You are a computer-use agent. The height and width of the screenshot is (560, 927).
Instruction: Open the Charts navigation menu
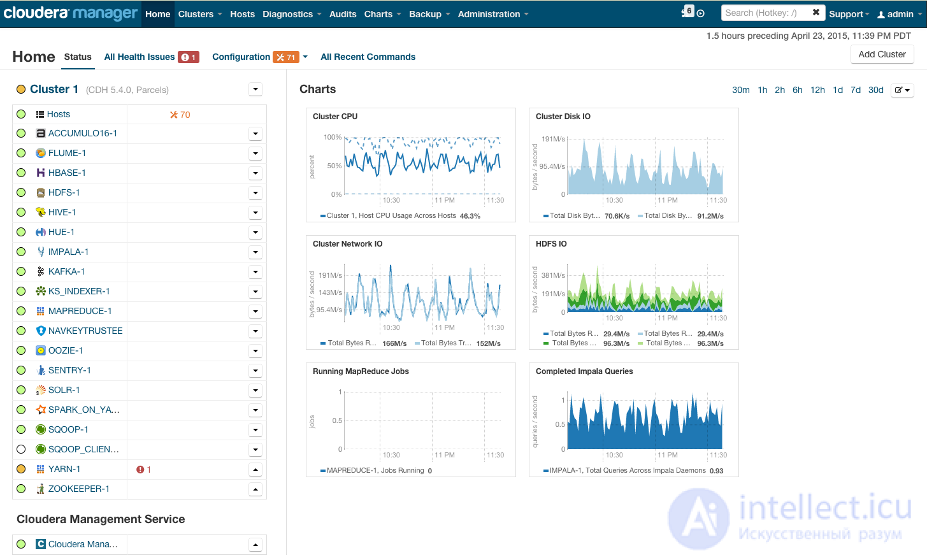click(383, 14)
